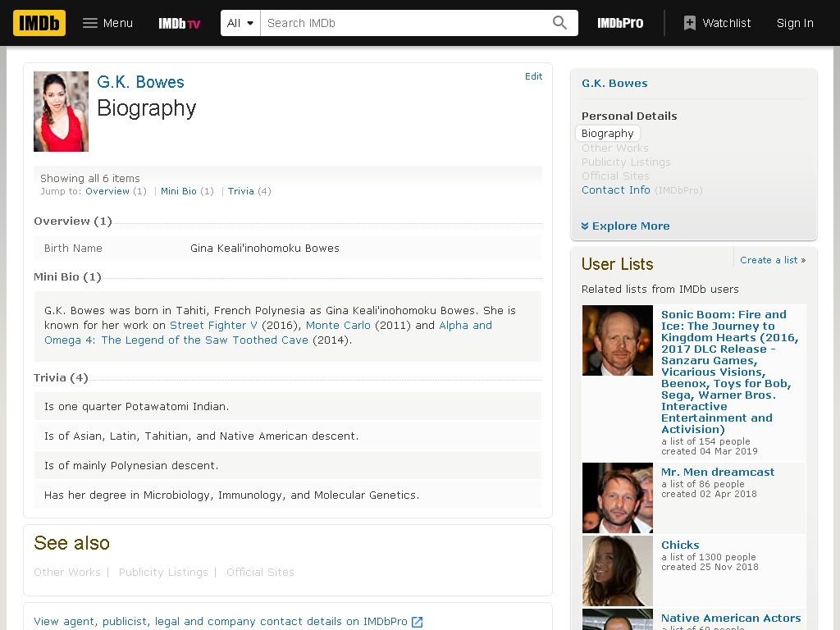The height and width of the screenshot is (630, 840).
Task: Open G.K. Bowes name link heading
Action: coord(140,82)
